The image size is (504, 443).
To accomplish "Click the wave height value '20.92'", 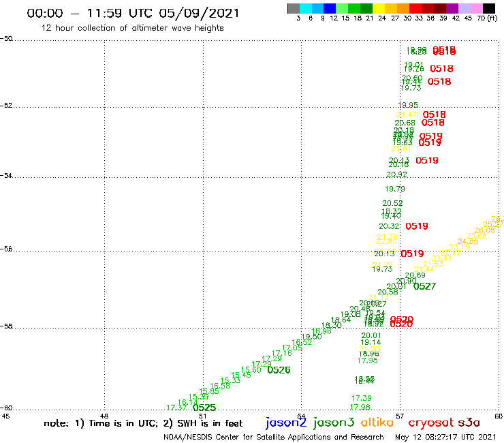I will [x=396, y=174].
